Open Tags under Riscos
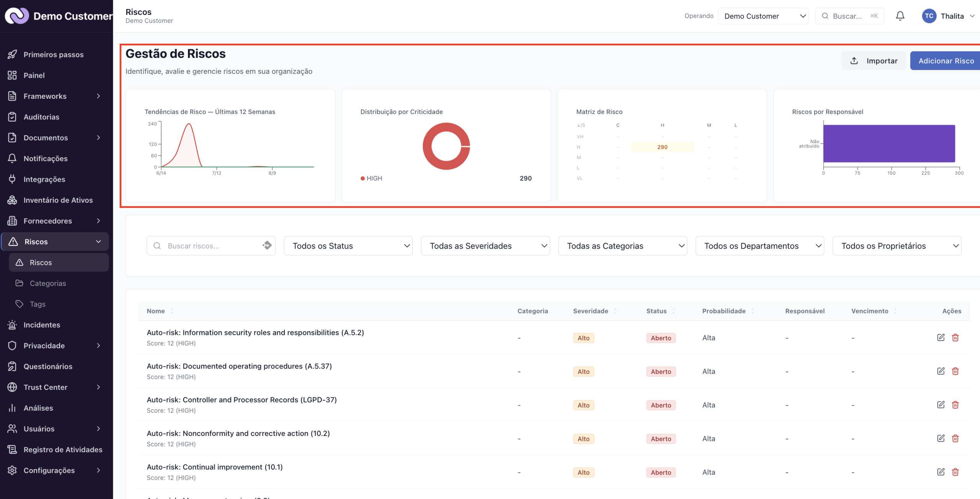This screenshot has height=499, width=980. (59, 304)
